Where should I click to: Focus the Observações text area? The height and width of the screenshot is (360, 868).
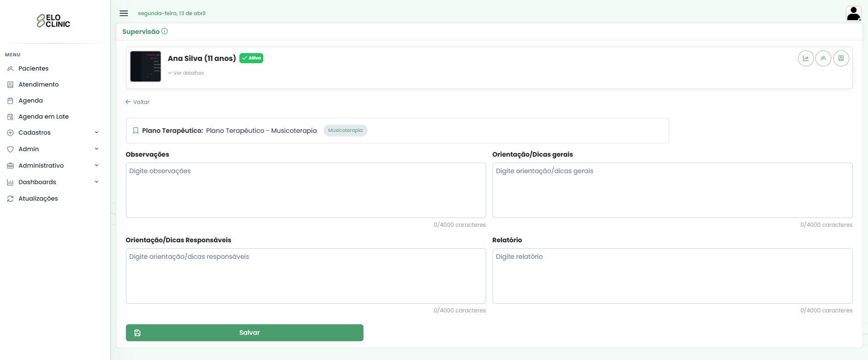305,190
